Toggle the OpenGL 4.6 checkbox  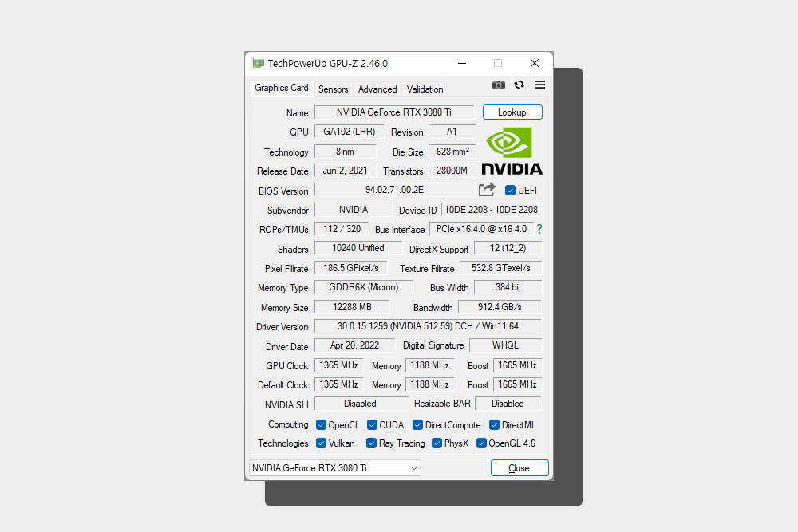click(x=481, y=443)
